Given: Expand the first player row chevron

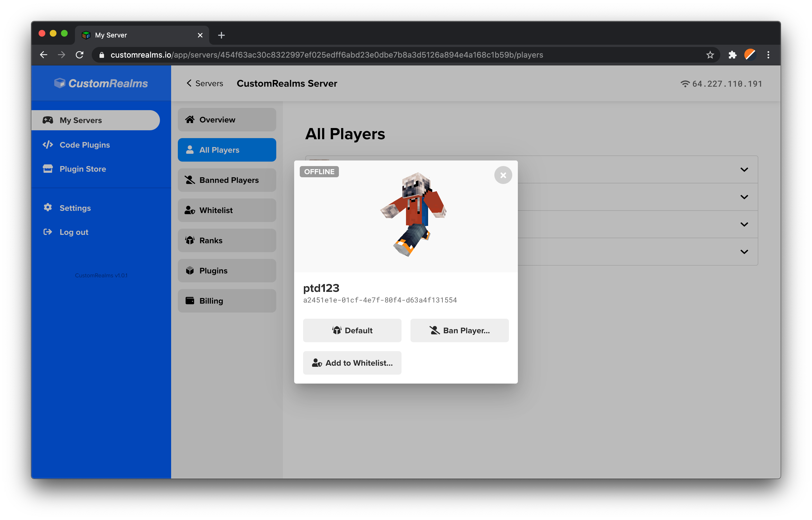Looking at the screenshot, I should 744,169.
